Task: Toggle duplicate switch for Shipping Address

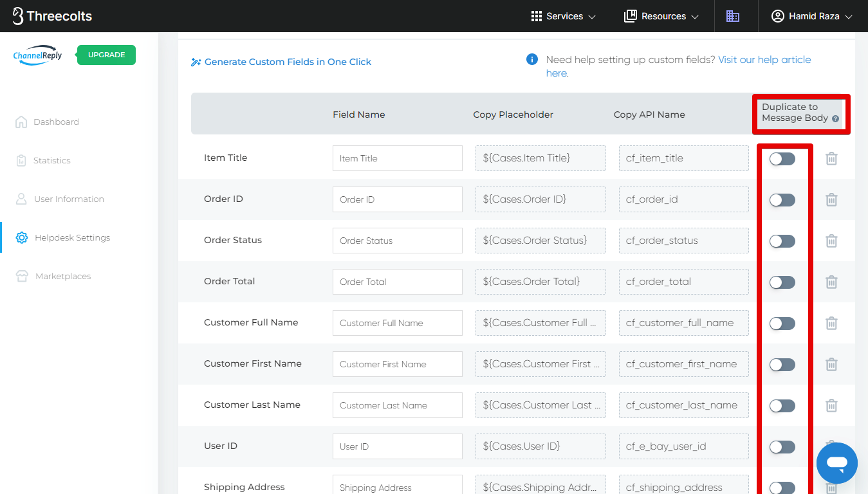Action: coord(782,488)
